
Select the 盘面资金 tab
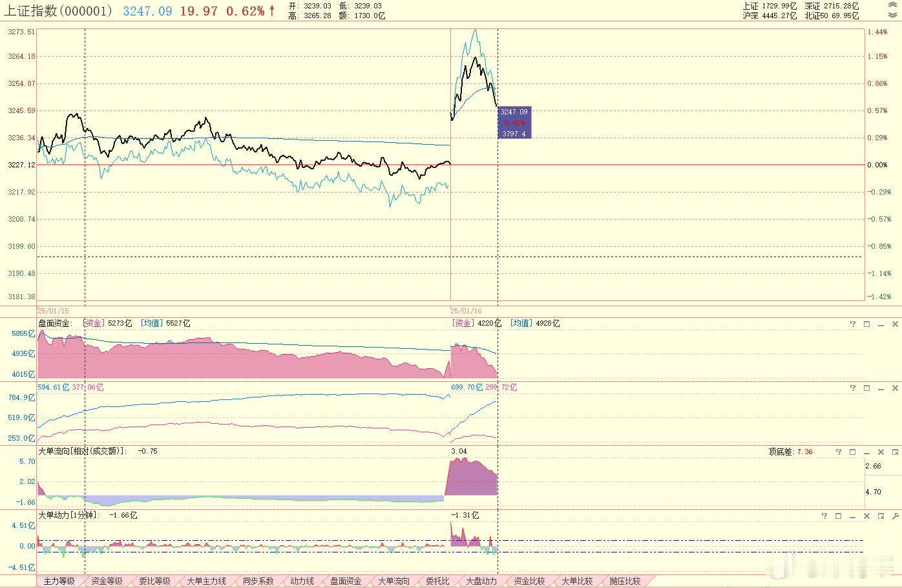[x=346, y=581]
